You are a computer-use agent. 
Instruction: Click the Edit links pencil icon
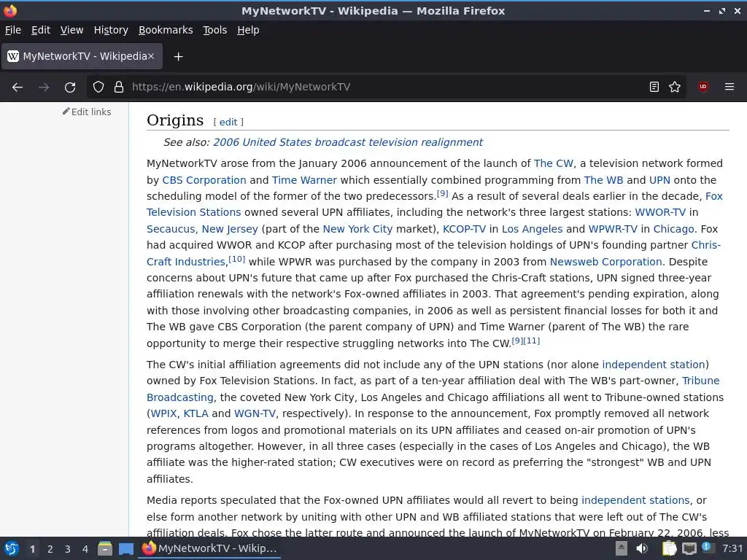point(66,112)
